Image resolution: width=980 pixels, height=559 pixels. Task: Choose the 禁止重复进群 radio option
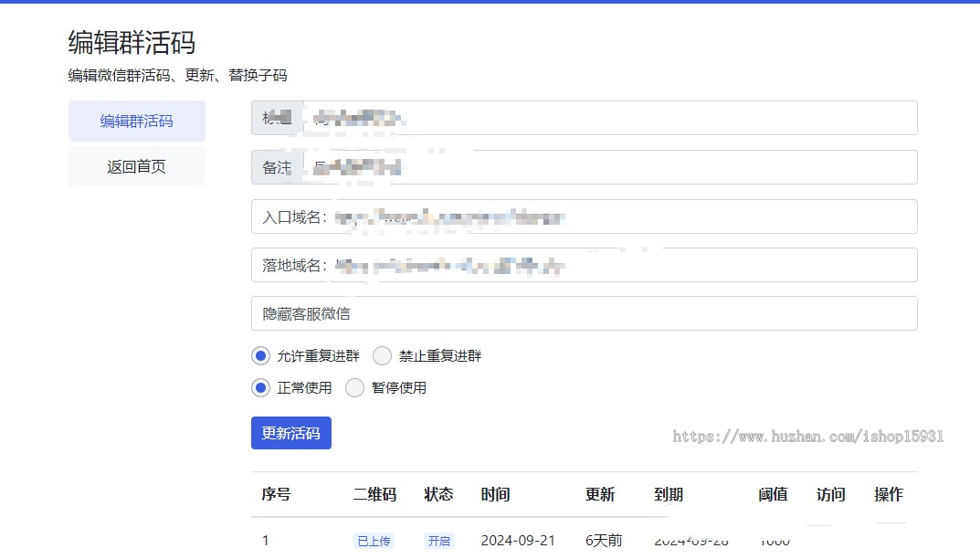(382, 356)
